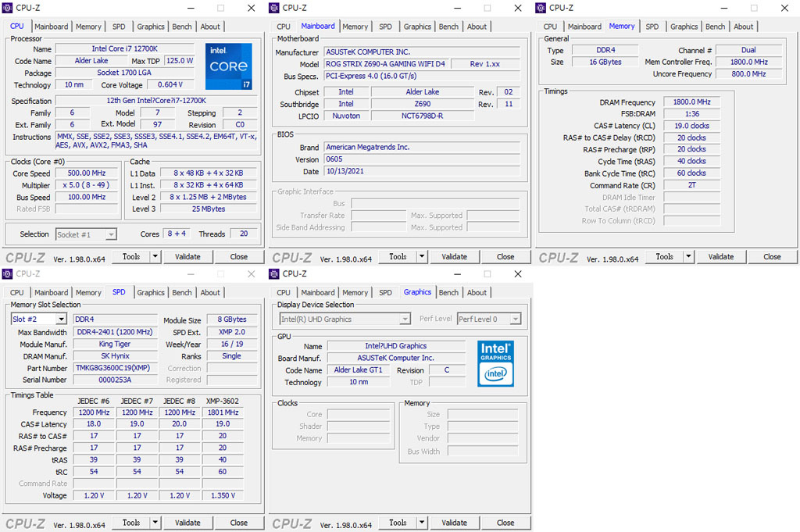Click the module manufacturer 'King Tiger'

(116, 345)
